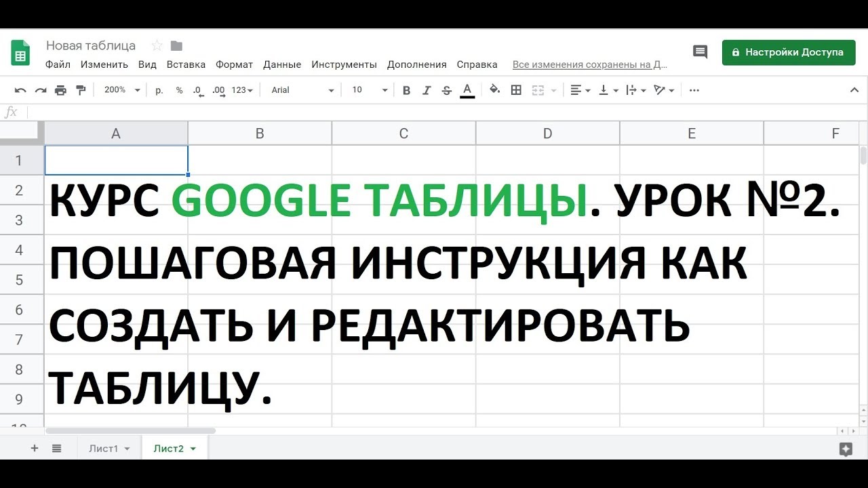
Task: Open text wrapping dropdown
Action: point(635,90)
